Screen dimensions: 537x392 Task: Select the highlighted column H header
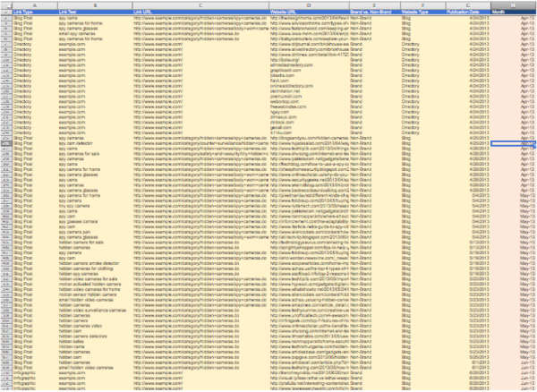(514, 5)
